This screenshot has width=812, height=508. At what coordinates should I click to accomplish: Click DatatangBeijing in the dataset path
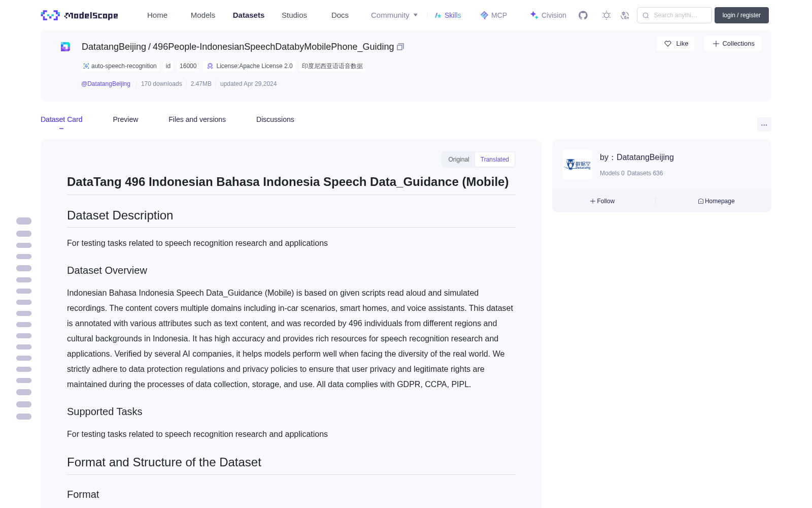[x=114, y=47]
